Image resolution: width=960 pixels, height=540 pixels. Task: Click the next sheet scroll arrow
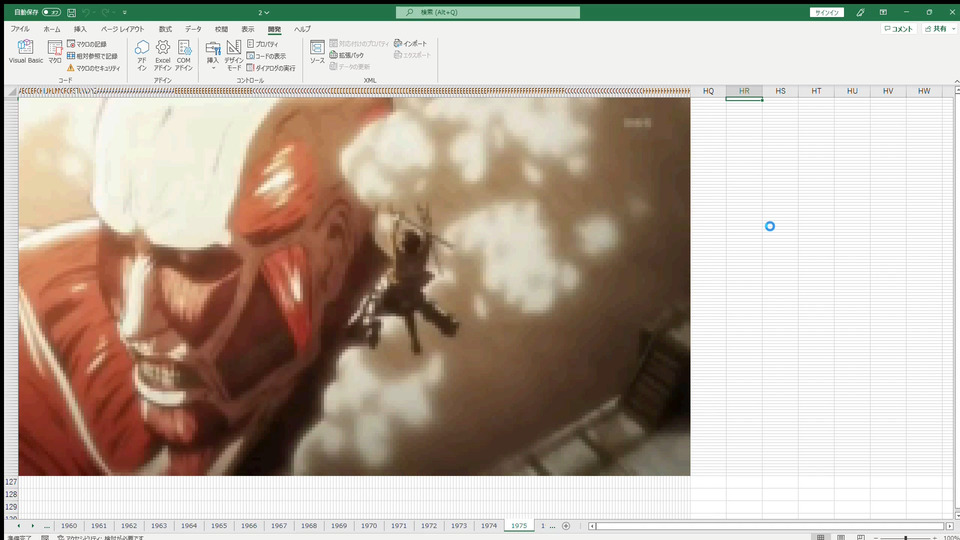coord(32,525)
